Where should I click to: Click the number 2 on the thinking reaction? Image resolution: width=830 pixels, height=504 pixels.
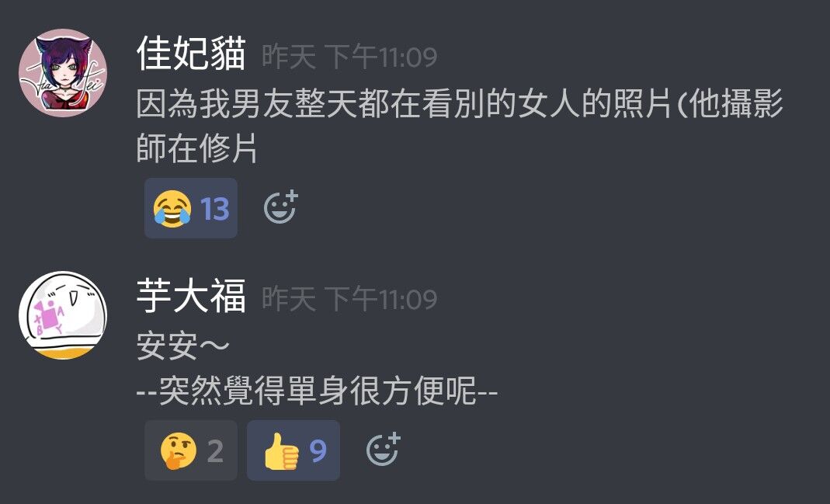click(x=215, y=451)
